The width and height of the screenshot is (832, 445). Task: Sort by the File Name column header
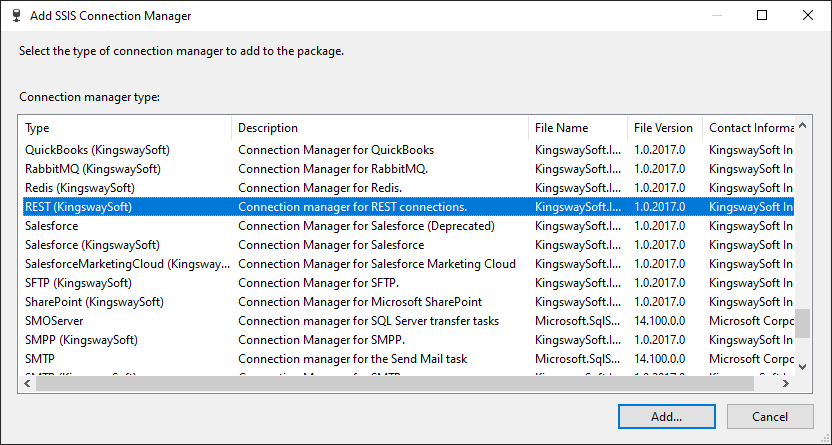[x=578, y=128]
